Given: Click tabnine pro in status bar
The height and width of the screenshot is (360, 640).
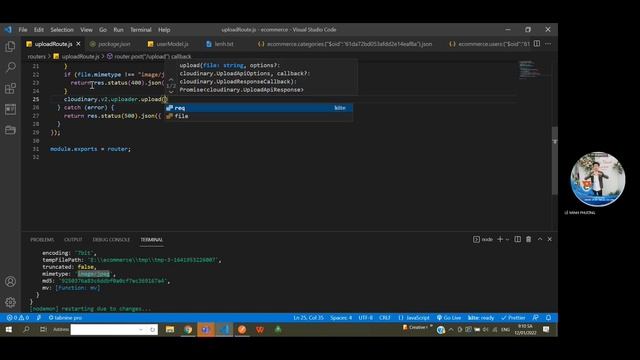Looking at the screenshot, I should click(65, 318).
